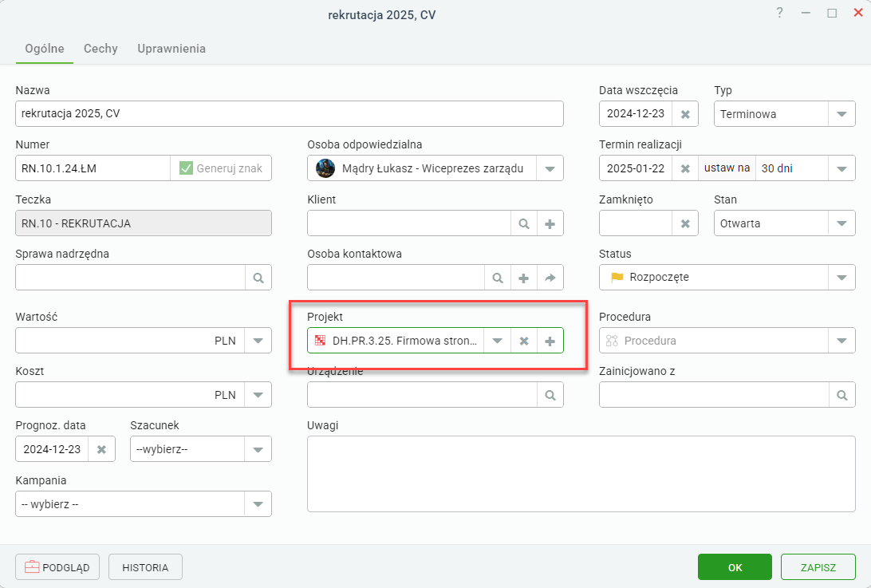Clear the Termin realizacji date
Screen dimensions: 871x588
[685, 168]
